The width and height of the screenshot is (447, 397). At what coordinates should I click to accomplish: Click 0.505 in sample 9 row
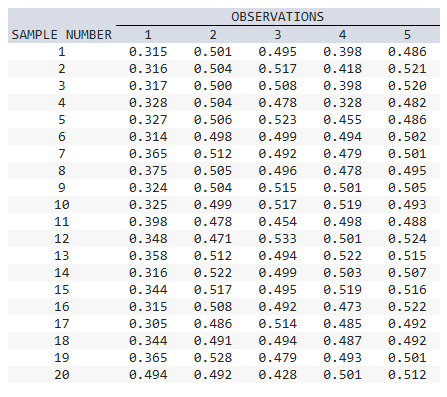pos(407,188)
